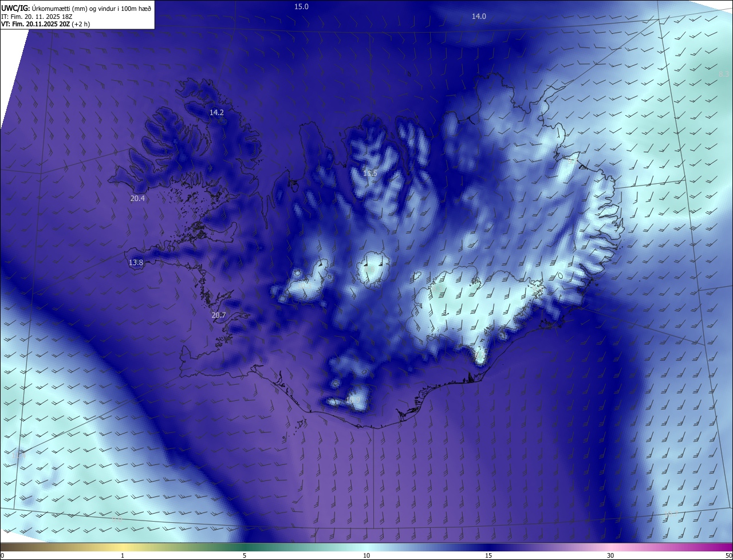Click the color scale tick labeled 30
The width and height of the screenshot is (733, 560).
[610, 556]
